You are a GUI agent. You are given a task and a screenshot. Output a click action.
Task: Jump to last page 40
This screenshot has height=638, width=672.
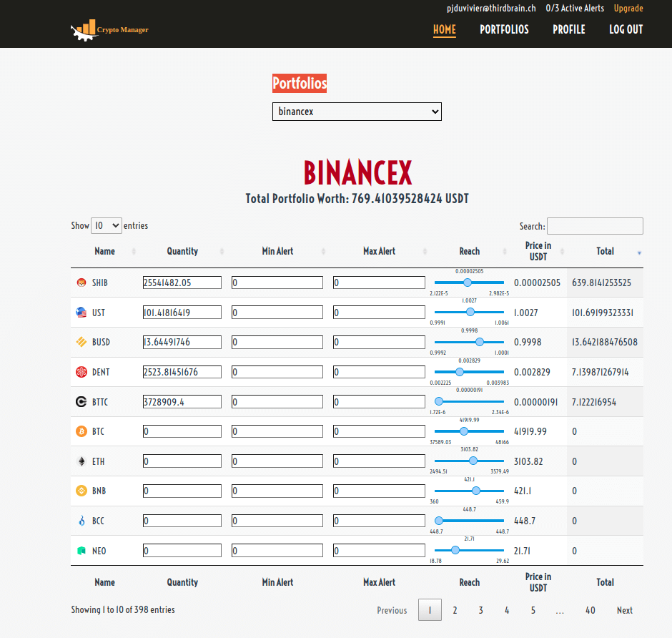coord(590,610)
